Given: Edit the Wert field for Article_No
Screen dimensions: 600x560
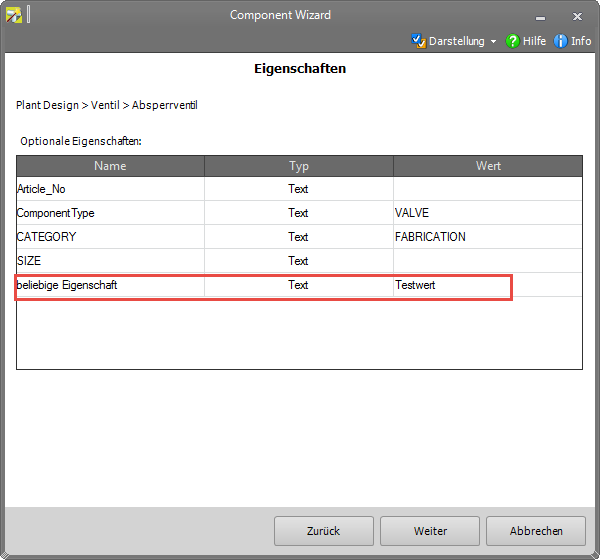Looking at the screenshot, I should tap(487, 189).
